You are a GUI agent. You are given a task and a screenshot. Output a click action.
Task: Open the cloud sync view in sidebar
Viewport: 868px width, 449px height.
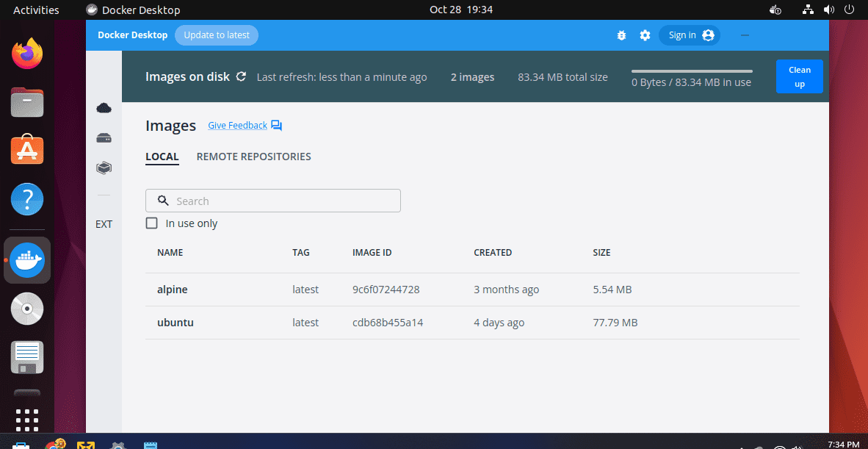click(104, 107)
